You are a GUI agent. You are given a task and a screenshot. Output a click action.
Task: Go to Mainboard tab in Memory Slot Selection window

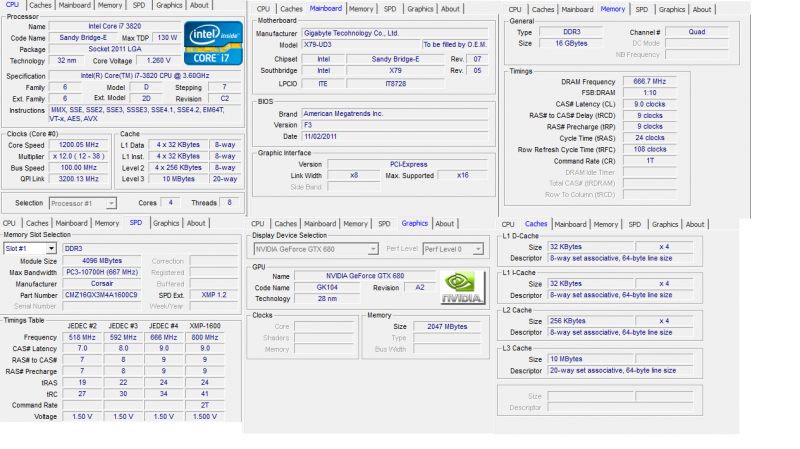click(x=71, y=223)
